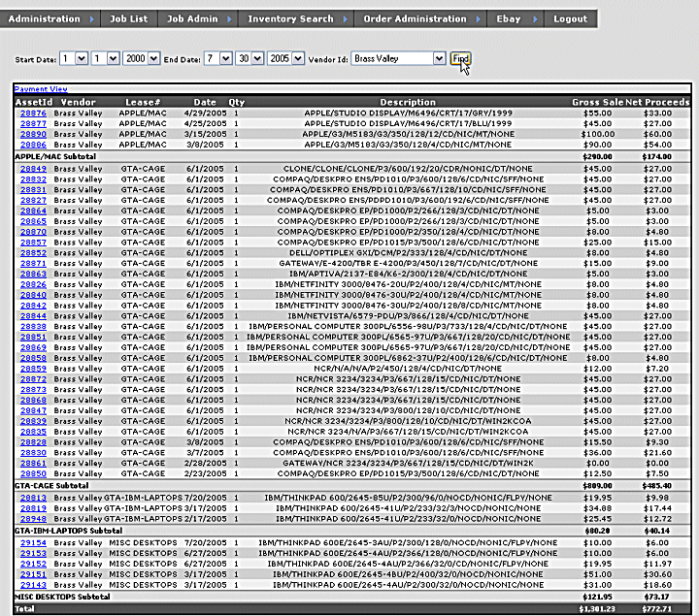Viewport: 699px width, 616px height.
Task: Open asset 28886 link
Action: click(33, 145)
